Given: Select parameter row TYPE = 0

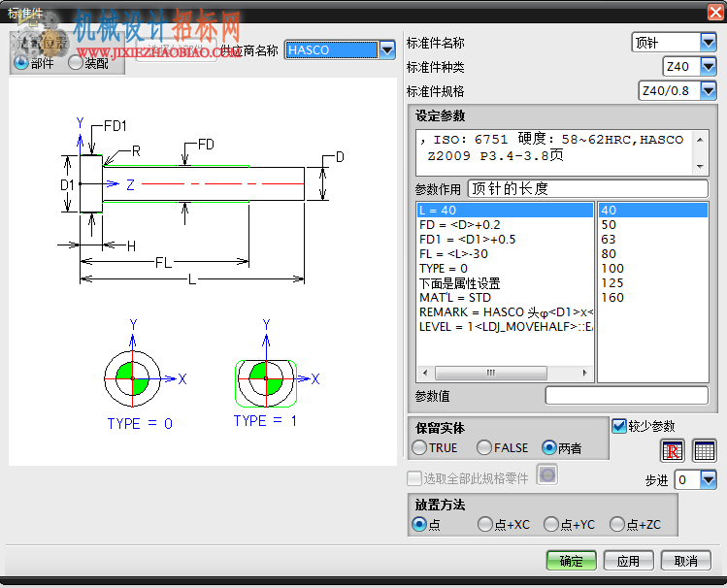Looking at the screenshot, I should tap(505, 268).
